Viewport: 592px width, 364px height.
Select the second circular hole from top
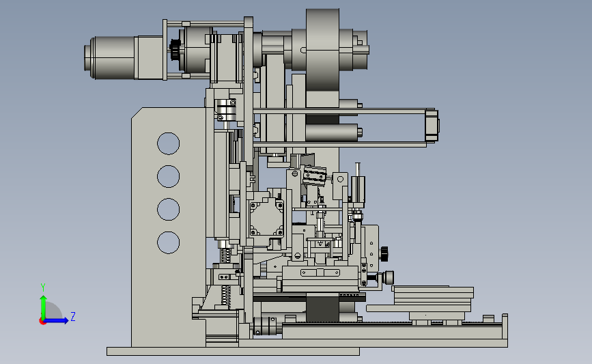pos(169,176)
